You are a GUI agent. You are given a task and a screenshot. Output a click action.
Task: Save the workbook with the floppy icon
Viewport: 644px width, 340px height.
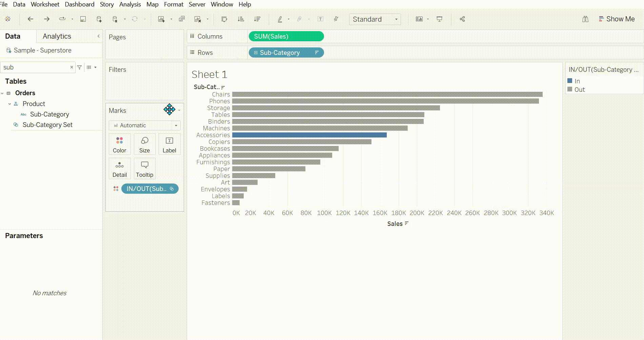pyautogui.click(x=83, y=19)
